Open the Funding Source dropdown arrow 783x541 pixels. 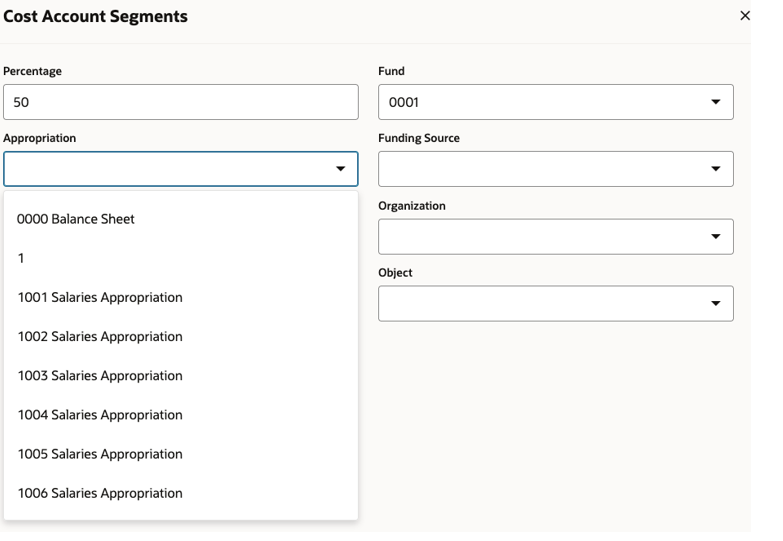click(715, 169)
